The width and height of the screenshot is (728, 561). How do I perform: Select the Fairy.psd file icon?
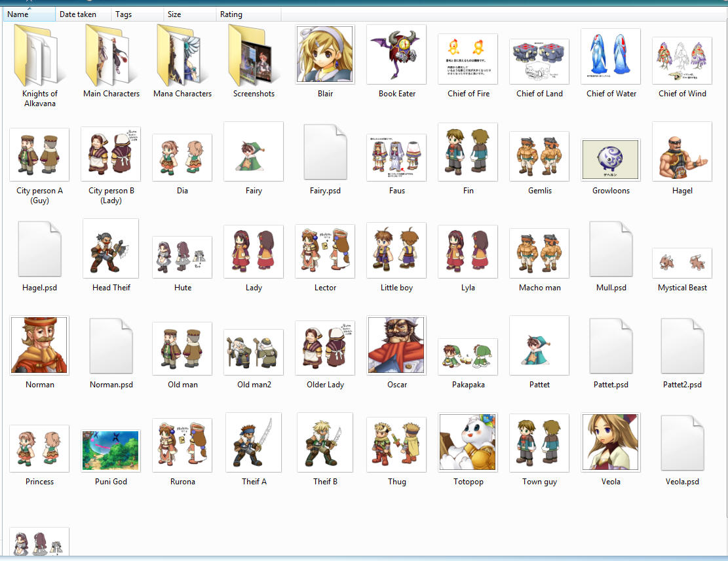(325, 151)
